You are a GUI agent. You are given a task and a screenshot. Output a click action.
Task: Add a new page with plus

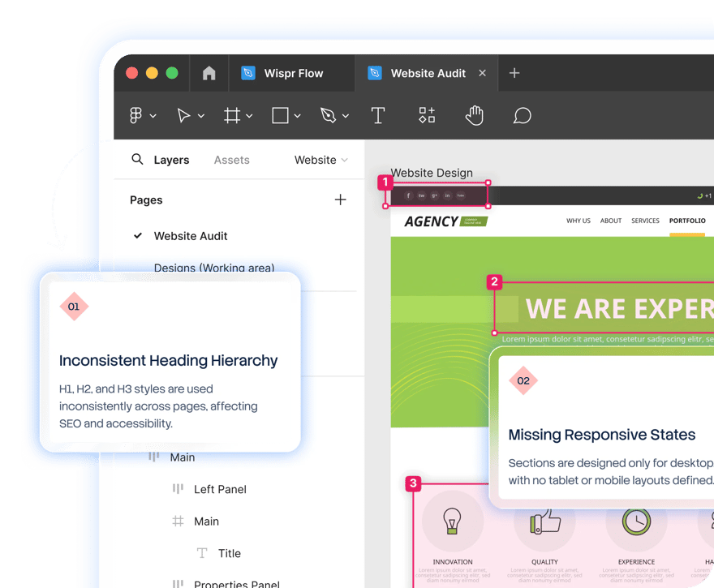pyautogui.click(x=340, y=200)
